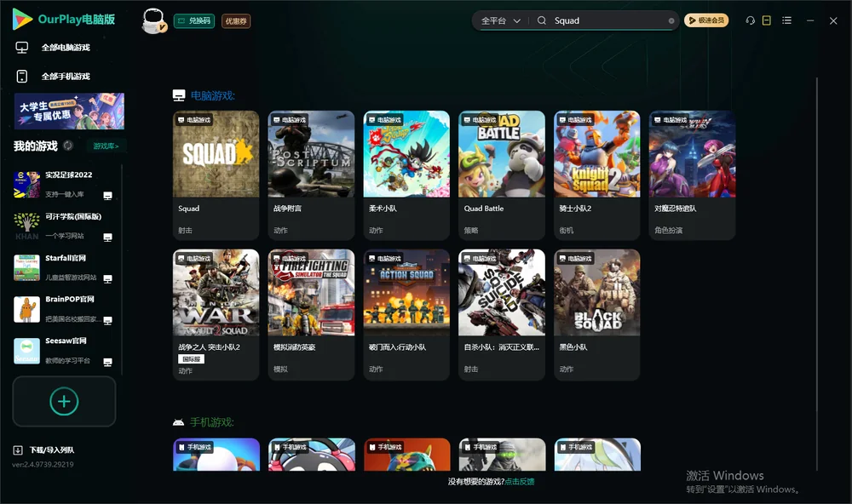The height and width of the screenshot is (504, 852).
Task: Click the yellow mini-mode window icon
Action: point(767,20)
